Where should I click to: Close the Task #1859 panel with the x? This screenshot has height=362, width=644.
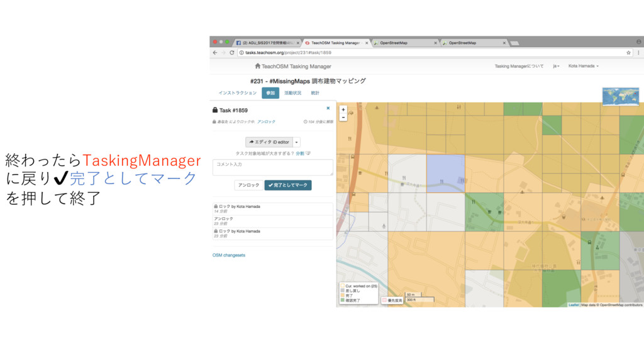[328, 108]
